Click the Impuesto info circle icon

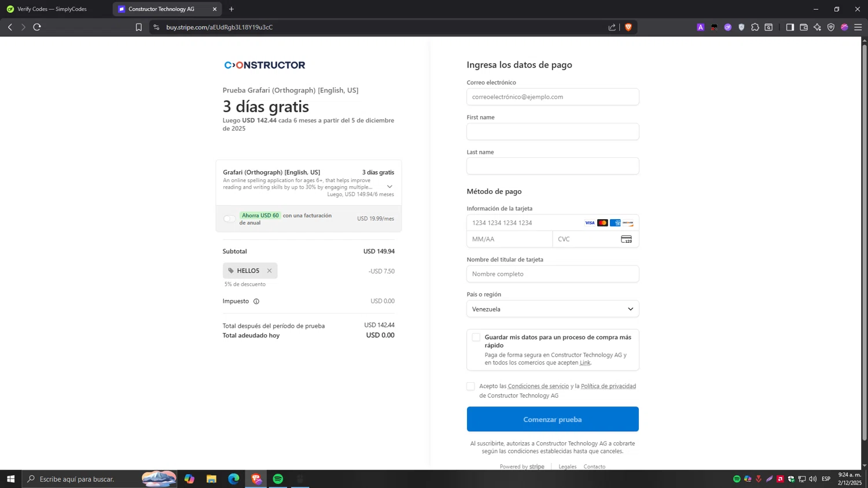pyautogui.click(x=256, y=301)
